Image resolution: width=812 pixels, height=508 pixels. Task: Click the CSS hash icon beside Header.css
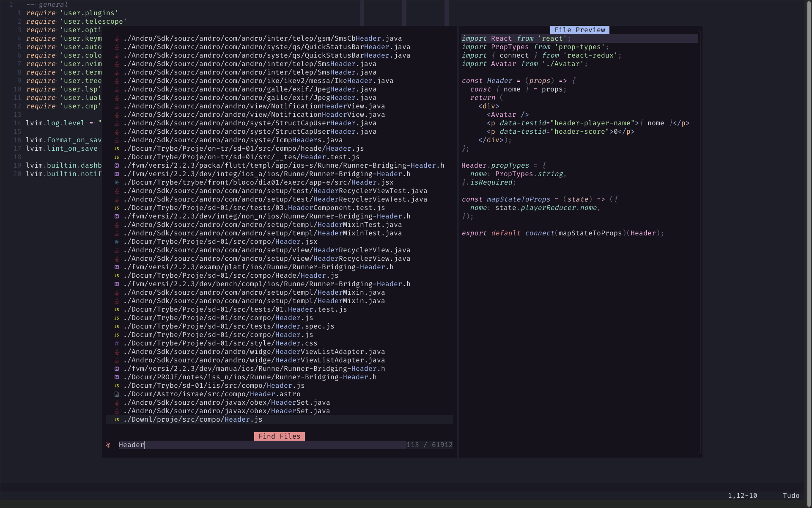(117, 343)
